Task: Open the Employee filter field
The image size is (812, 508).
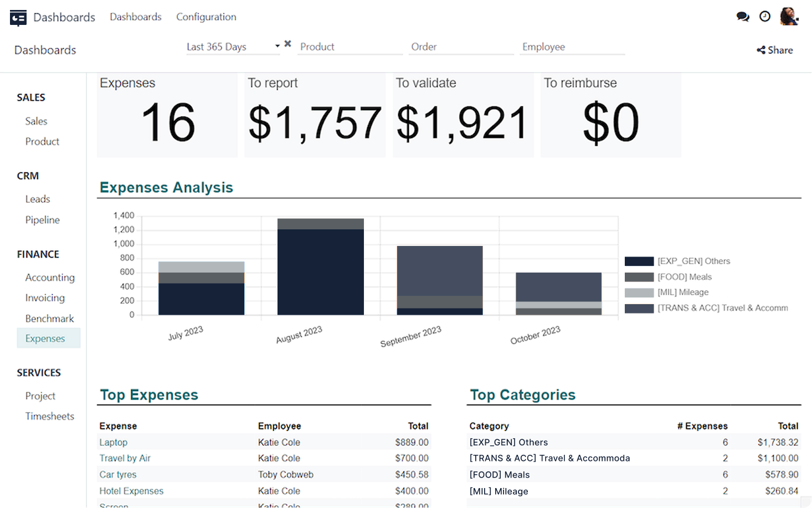Action: tap(572, 47)
